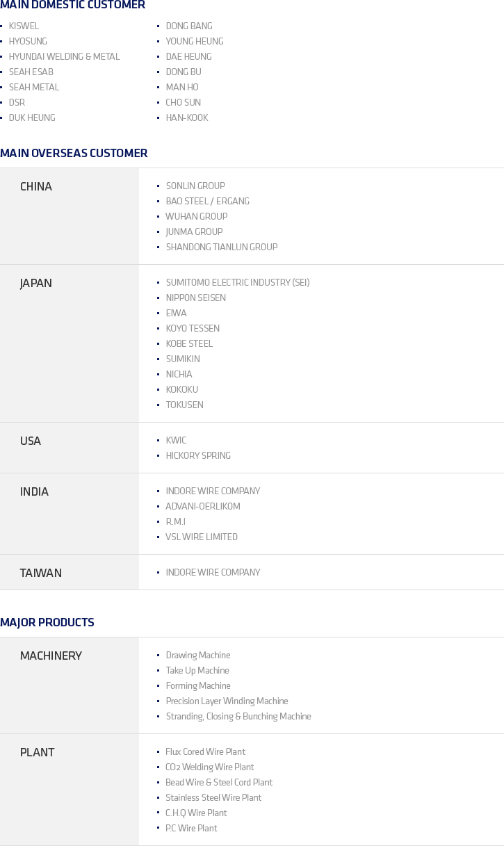Select HICKORY SPRING under USA

point(198,455)
